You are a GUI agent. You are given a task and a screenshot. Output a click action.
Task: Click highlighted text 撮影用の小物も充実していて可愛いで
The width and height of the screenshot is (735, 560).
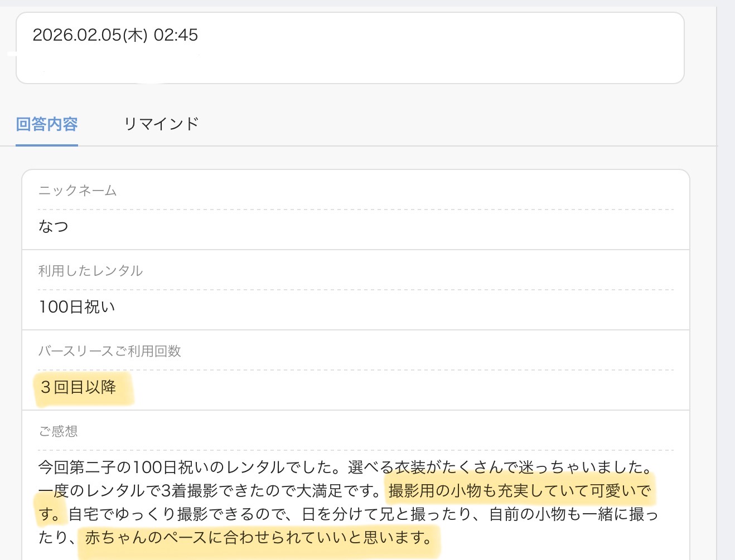click(x=519, y=490)
